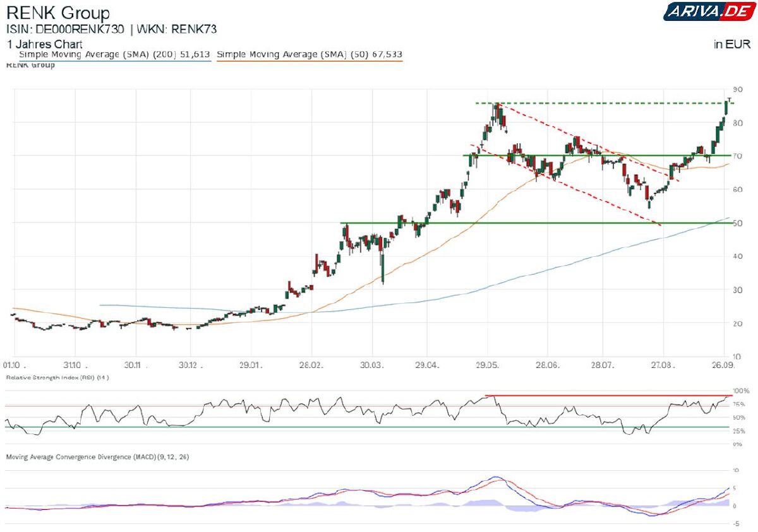Screen dimensions: 758x532
Task: Click the 28.06. date on the x-axis
Action: 546,365
